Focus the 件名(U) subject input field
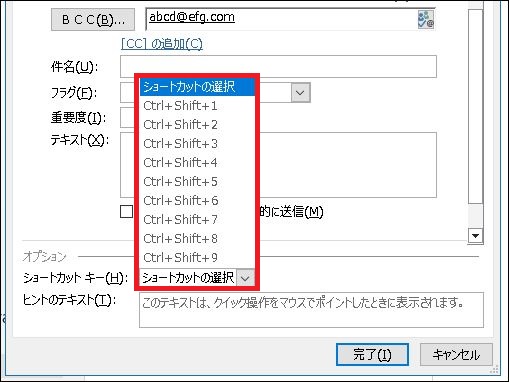This screenshot has height=382, width=509. tap(278, 67)
